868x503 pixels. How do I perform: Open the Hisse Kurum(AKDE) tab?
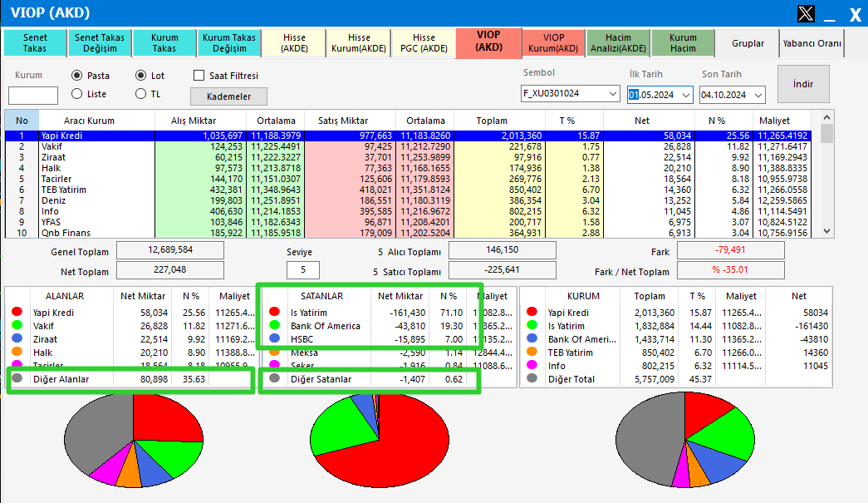(359, 43)
